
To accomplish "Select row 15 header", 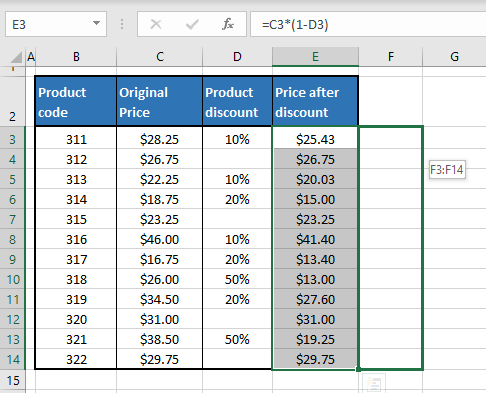I will 12,380.
